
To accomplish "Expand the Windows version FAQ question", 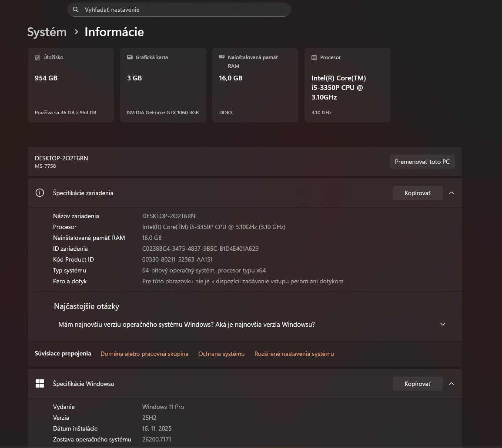I will tap(442, 324).
